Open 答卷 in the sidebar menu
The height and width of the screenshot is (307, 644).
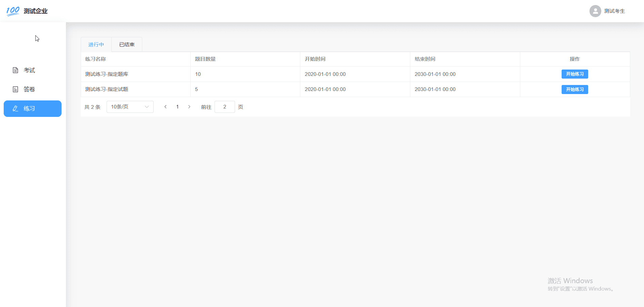pos(29,89)
